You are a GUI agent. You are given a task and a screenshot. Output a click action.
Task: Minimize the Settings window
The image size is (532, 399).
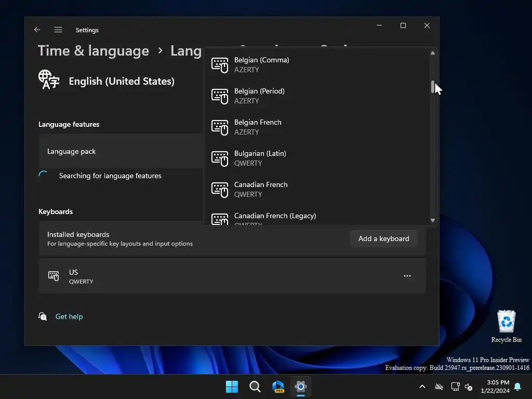tap(379, 25)
